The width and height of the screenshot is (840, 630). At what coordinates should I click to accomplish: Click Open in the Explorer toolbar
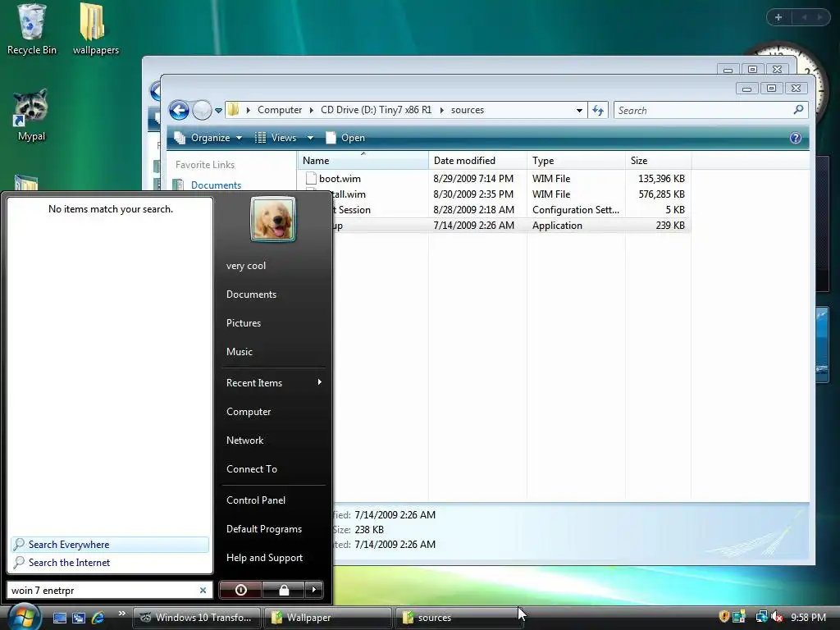(345, 138)
